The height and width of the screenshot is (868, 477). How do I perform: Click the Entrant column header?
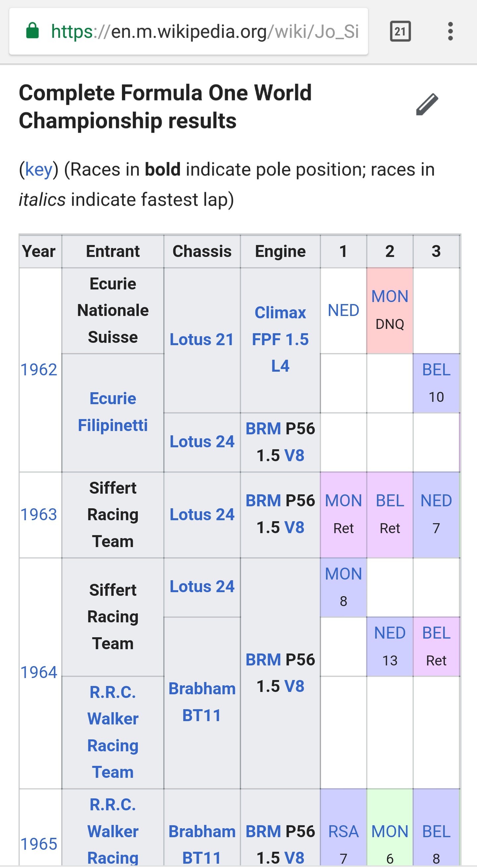(x=113, y=251)
